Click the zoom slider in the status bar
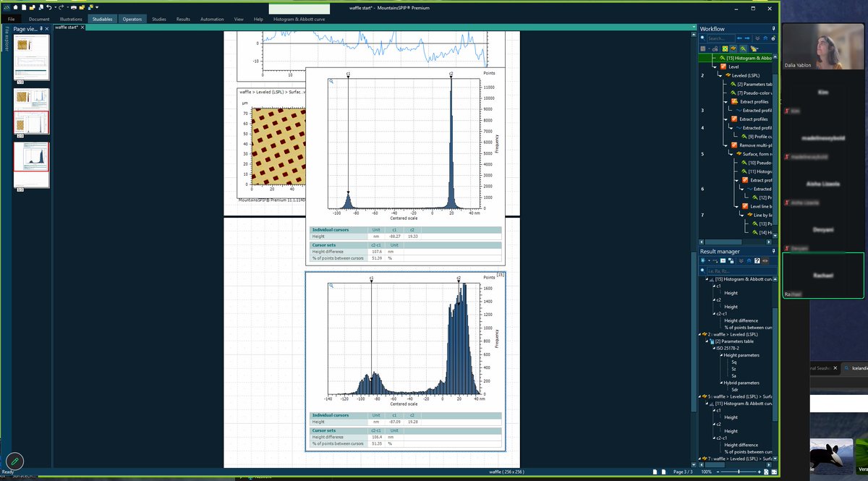 (x=739, y=472)
